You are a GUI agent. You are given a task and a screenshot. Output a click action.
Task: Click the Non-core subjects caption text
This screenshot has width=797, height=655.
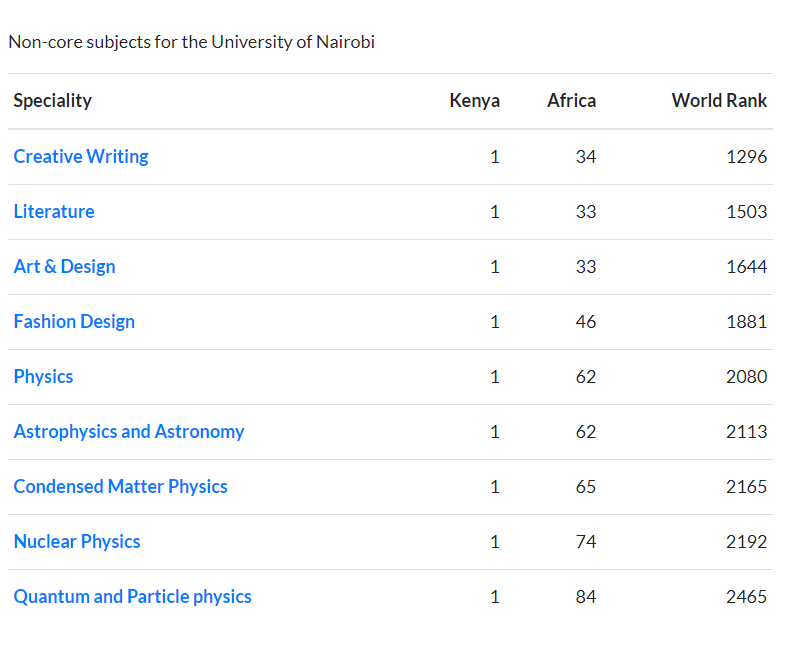[x=191, y=43]
